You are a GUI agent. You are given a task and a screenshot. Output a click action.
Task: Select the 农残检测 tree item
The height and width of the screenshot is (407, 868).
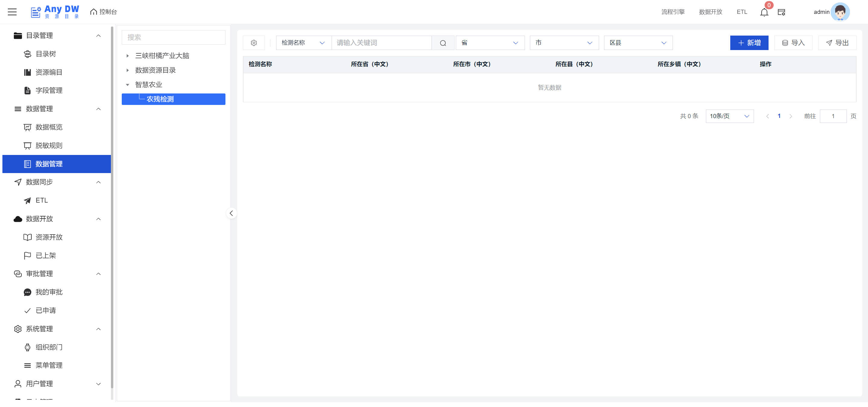[x=160, y=99]
